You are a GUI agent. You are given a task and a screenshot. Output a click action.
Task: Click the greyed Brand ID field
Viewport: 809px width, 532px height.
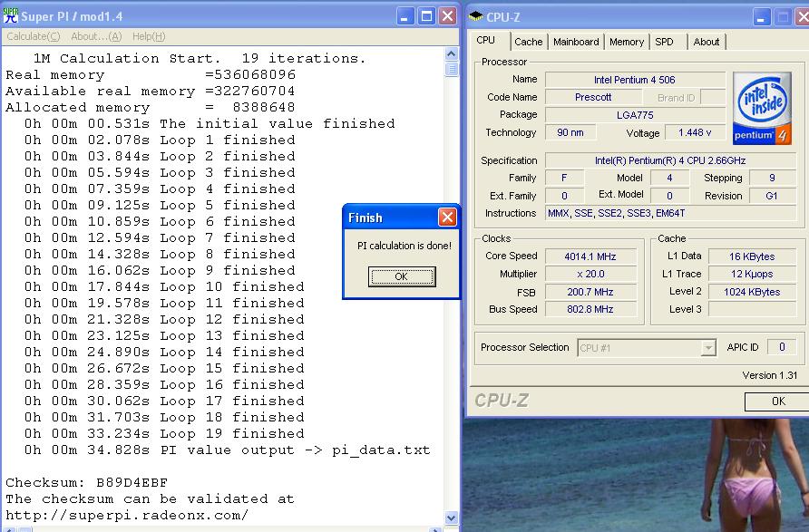[713, 98]
